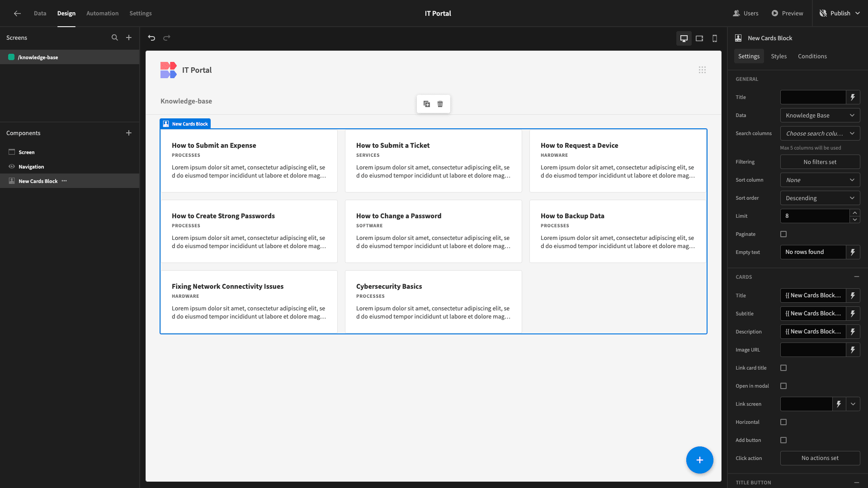Enable Link card title checkbox
868x488 pixels.
[783, 368]
